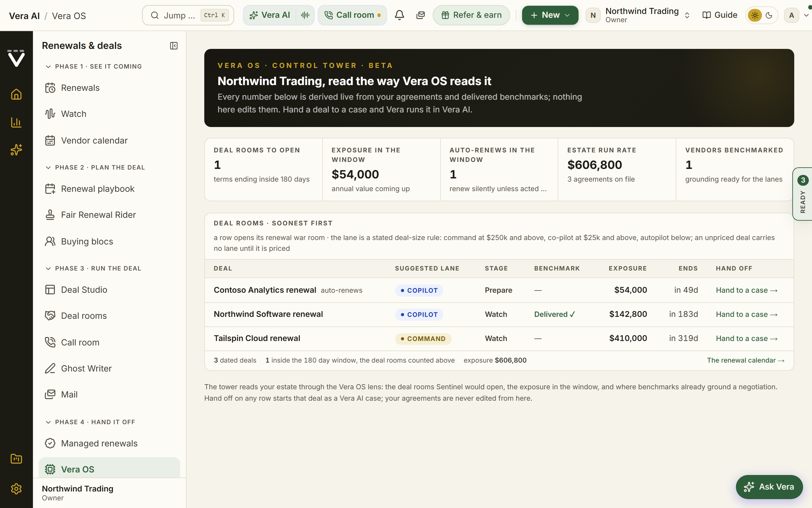Click the Ghost Writer pen icon
Image resolution: width=812 pixels, height=508 pixels.
coord(50,369)
